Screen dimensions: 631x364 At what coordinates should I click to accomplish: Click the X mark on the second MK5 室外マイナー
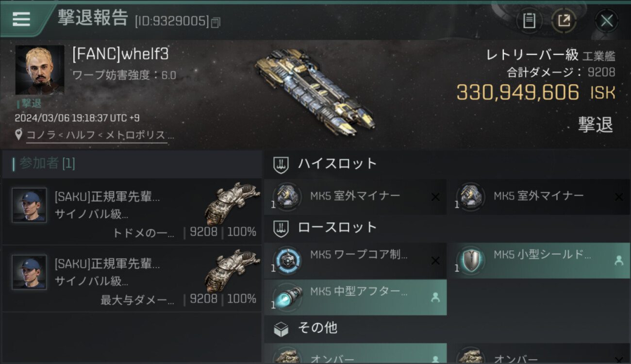coord(619,197)
